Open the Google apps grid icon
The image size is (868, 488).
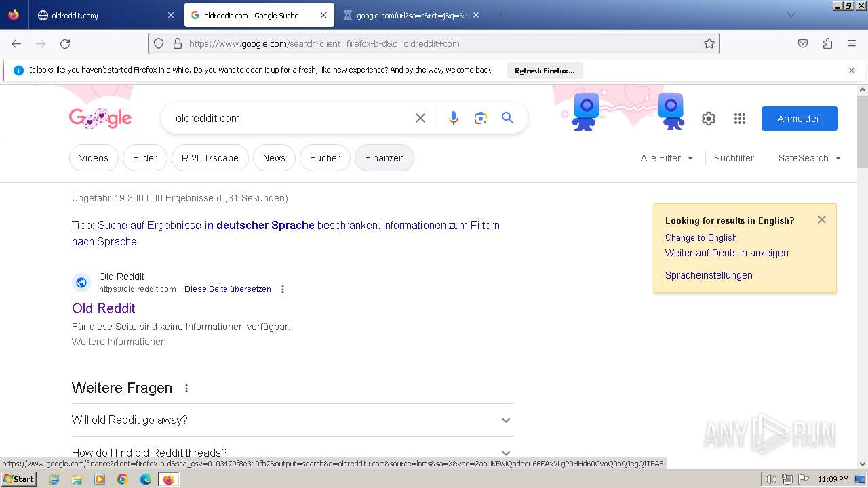740,119
